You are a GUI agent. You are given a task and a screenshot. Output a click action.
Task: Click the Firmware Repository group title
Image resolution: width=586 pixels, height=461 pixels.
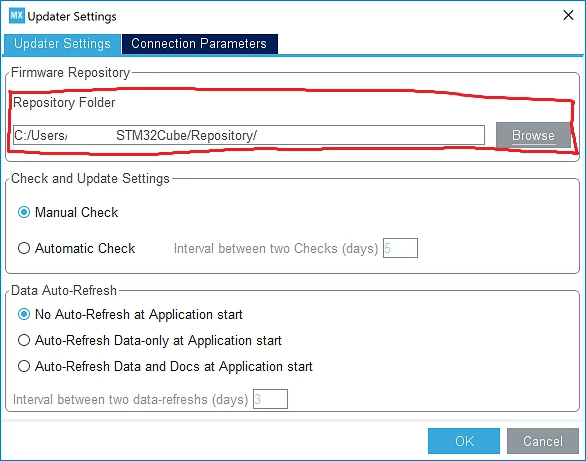click(x=70, y=72)
